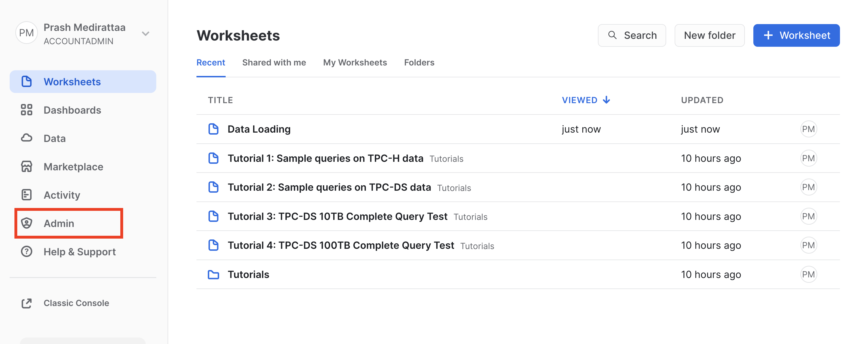Click the Data cloud icon
This screenshot has height=344, width=868.
[x=27, y=138]
